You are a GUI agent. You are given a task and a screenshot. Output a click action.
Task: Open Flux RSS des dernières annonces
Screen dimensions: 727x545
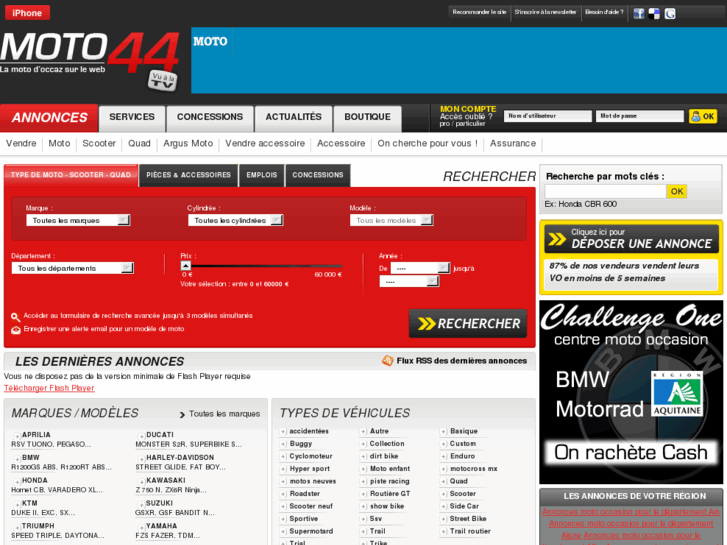click(461, 360)
